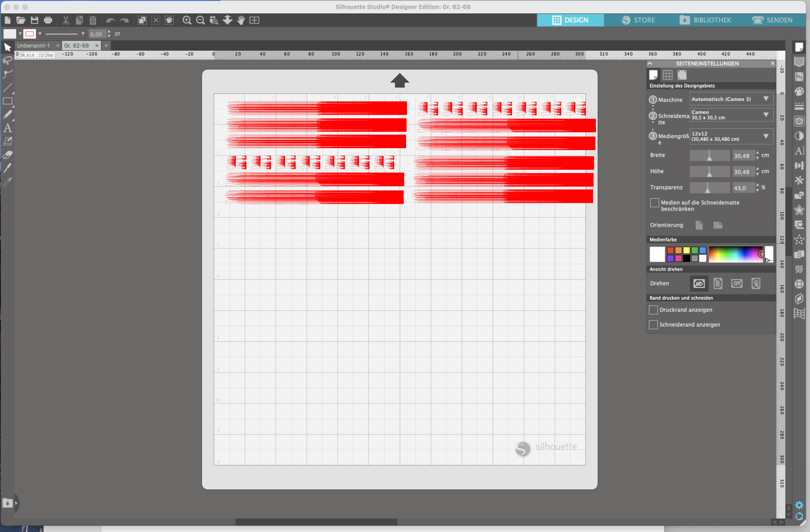Pick the yellow media color swatch

click(x=686, y=250)
